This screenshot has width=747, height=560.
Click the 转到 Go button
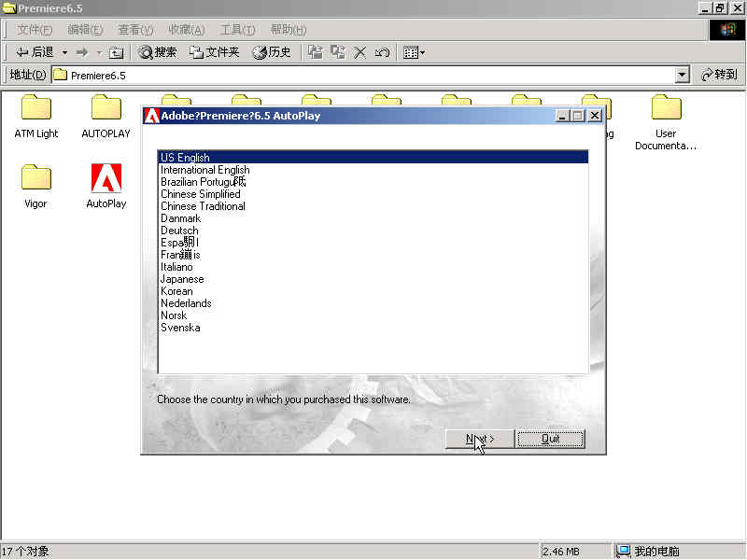tap(719, 75)
